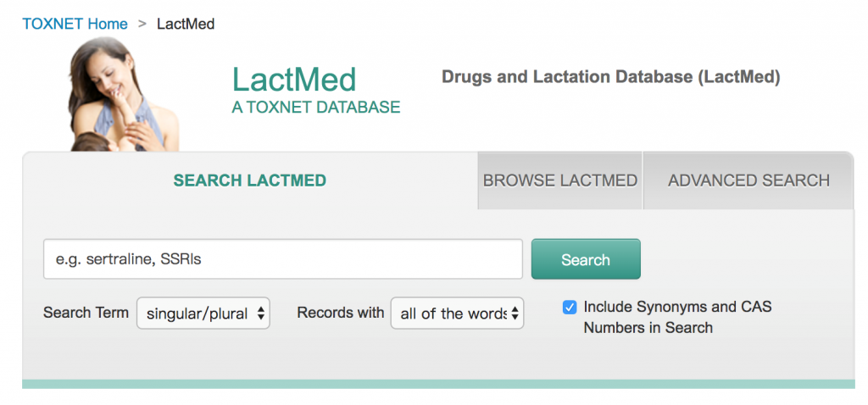This screenshot has height=405, width=868.
Task: Switch to the BROWSE LACTMED tab
Action: [559, 180]
